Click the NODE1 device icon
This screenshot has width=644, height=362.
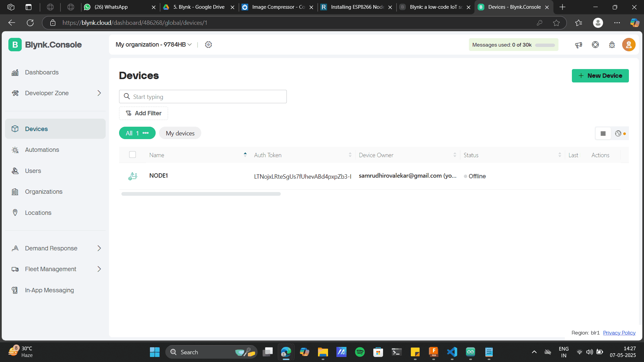pyautogui.click(x=133, y=176)
